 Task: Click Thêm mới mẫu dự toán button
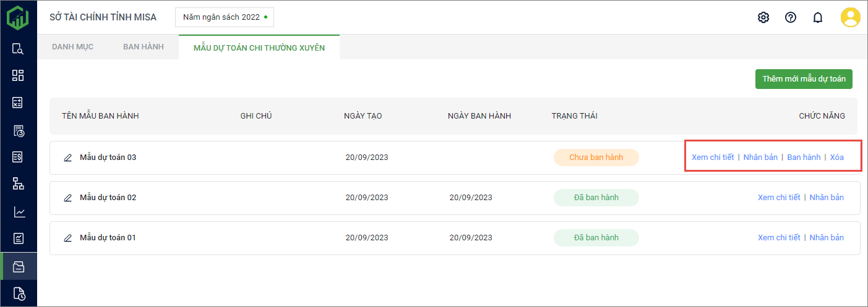click(804, 79)
